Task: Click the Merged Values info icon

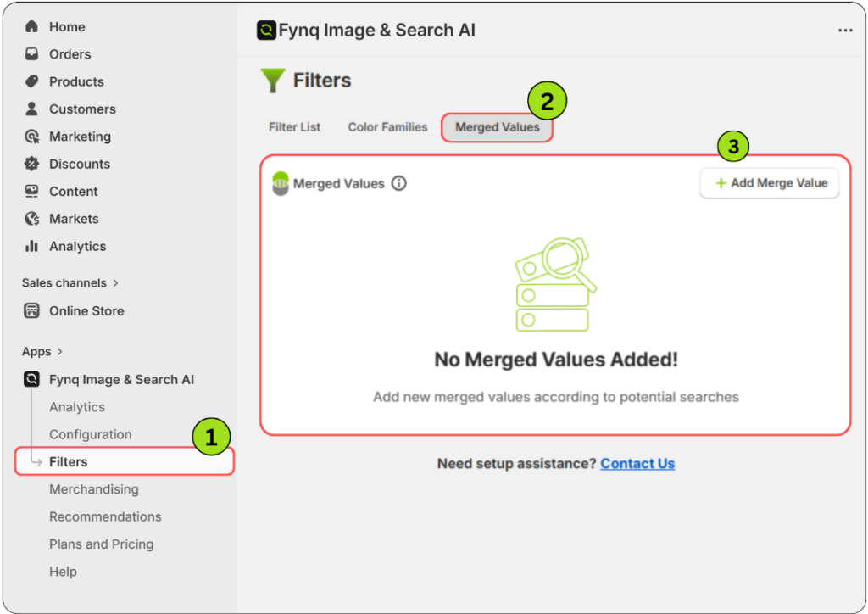Action: (398, 183)
